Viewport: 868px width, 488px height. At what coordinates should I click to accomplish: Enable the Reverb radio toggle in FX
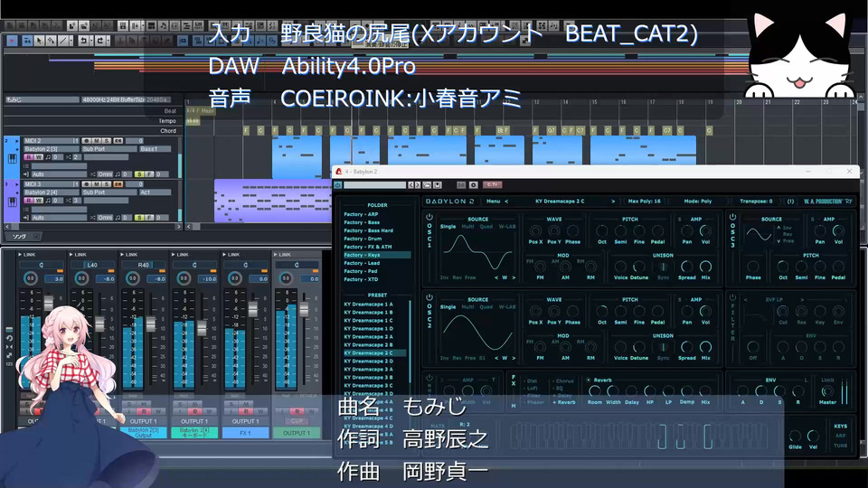pos(588,380)
